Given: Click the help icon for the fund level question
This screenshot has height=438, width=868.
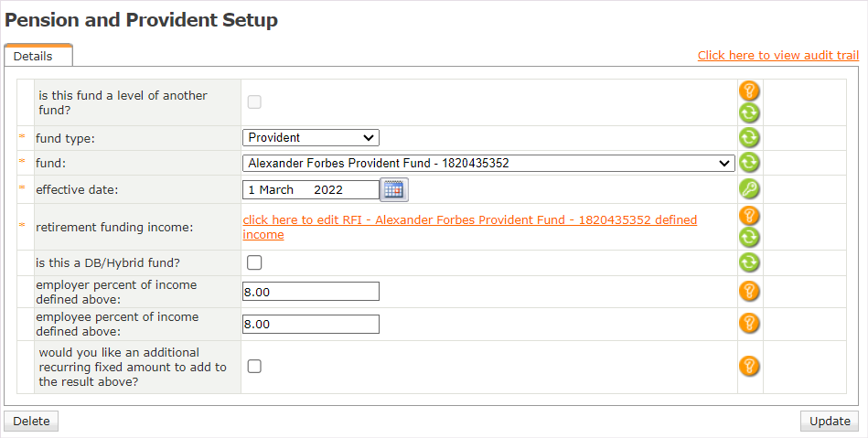Looking at the screenshot, I should click(x=749, y=91).
